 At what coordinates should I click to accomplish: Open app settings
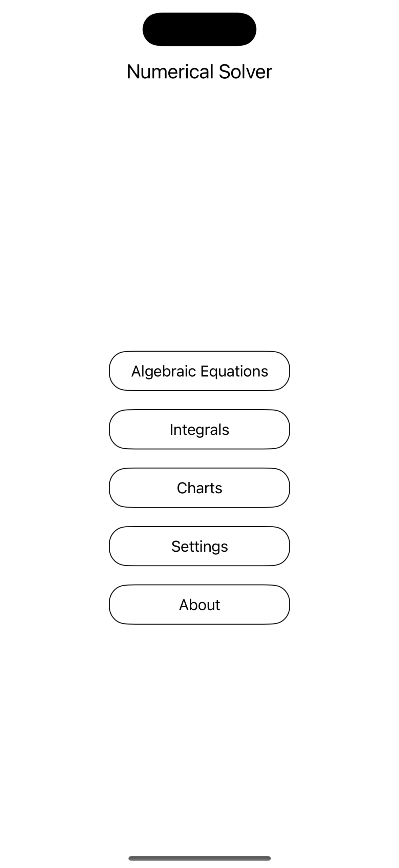pos(199,546)
